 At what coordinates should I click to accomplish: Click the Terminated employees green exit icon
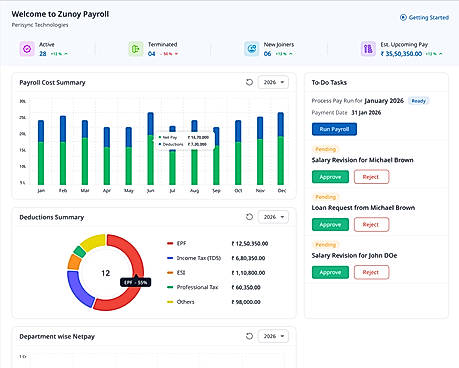tap(136, 49)
